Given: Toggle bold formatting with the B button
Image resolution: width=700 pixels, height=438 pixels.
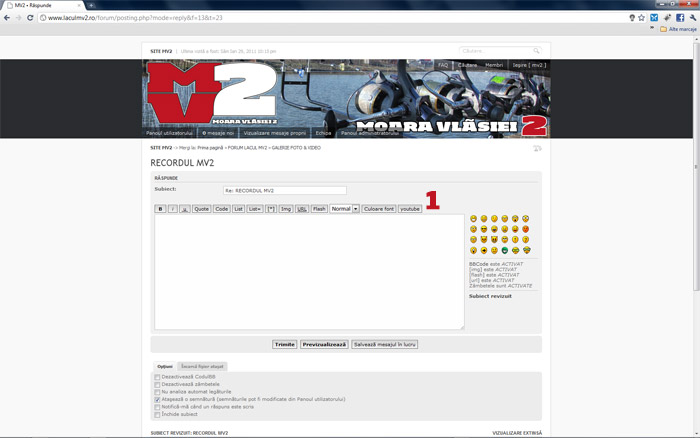Looking at the screenshot, I should point(160,209).
